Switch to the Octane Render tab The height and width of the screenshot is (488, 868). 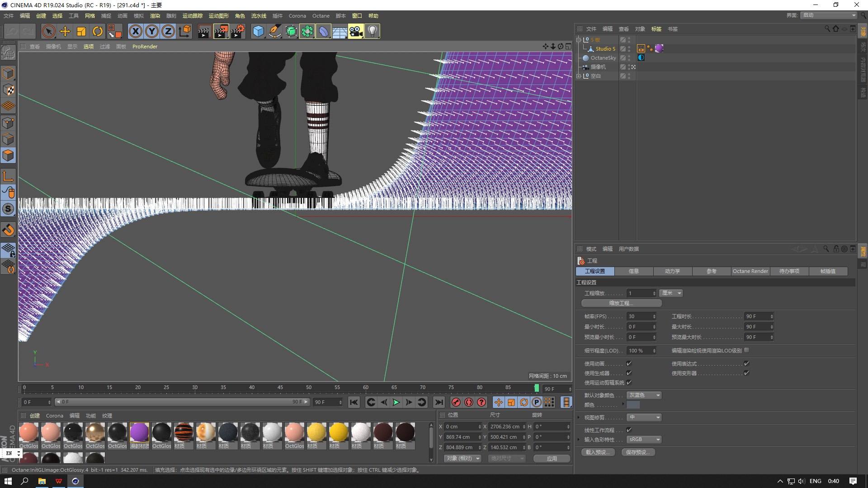[x=750, y=271]
